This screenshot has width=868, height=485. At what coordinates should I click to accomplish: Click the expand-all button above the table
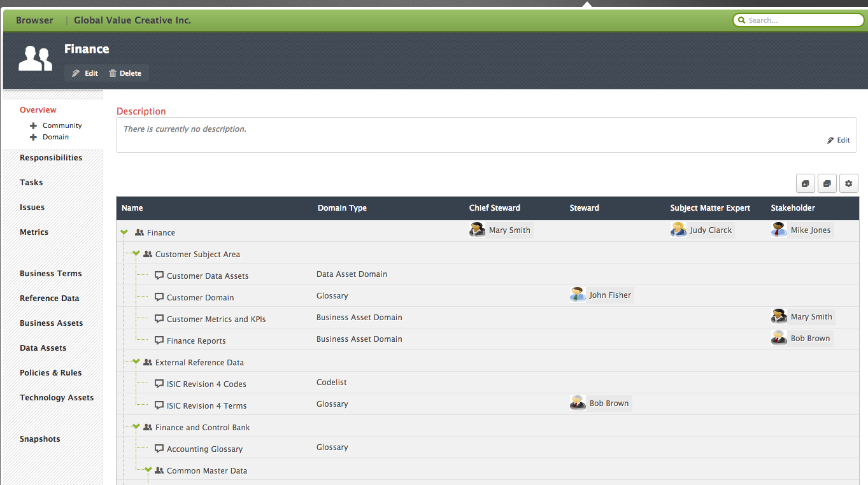[806, 183]
